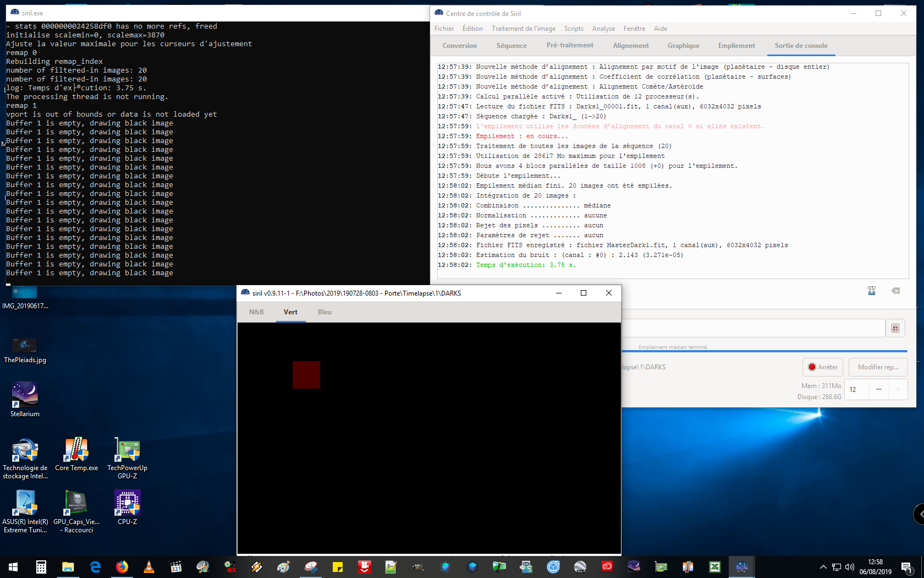
Task: Show the Bleu channel tab
Action: click(x=324, y=312)
